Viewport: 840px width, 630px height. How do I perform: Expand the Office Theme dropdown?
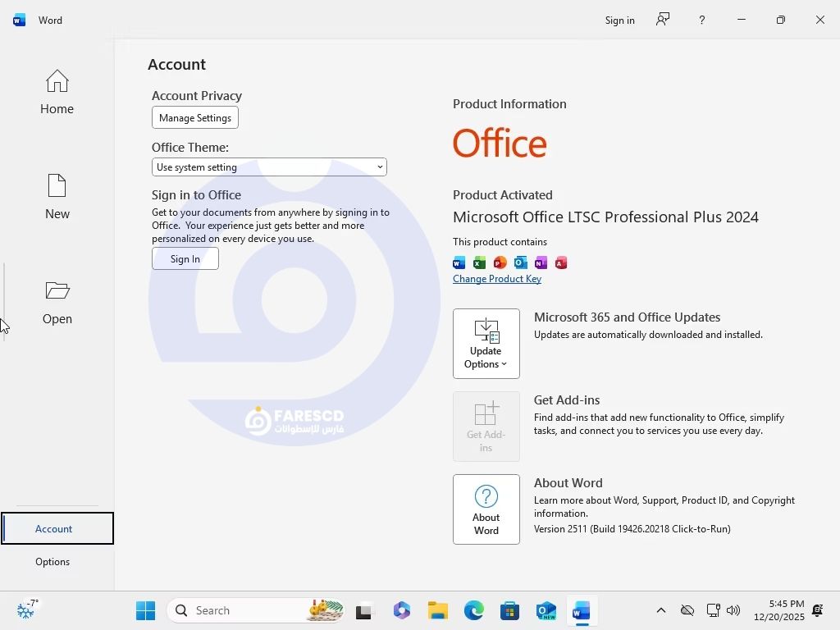coord(269,167)
